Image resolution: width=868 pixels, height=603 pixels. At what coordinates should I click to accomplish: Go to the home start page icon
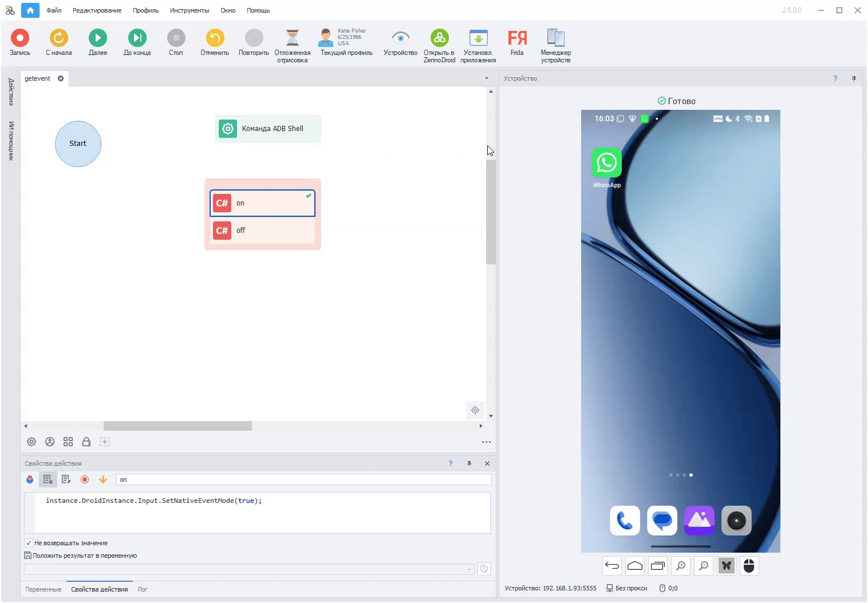point(30,10)
